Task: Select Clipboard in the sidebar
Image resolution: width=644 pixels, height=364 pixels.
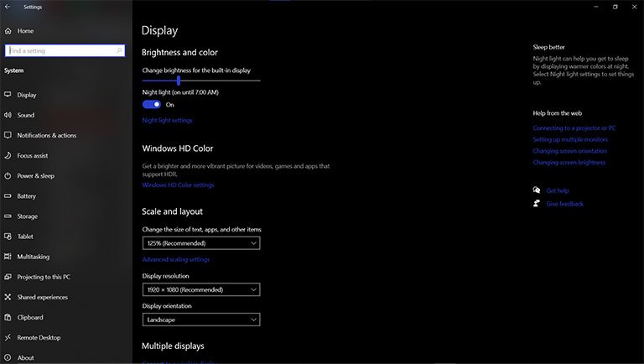Action: (30, 317)
